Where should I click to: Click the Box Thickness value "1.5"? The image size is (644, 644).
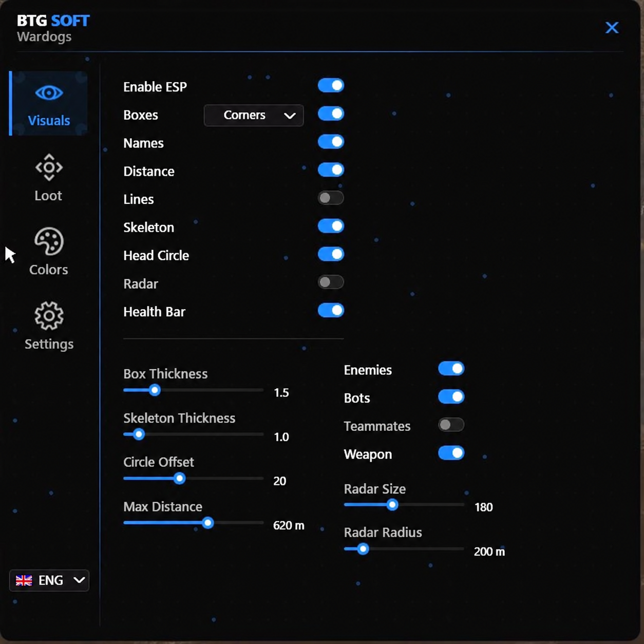pyautogui.click(x=281, y=393)
